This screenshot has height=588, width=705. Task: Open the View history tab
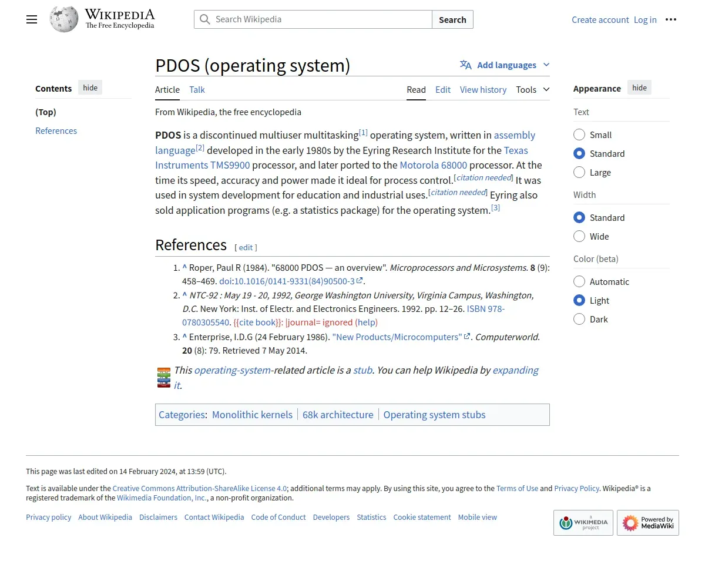(483, 89)
